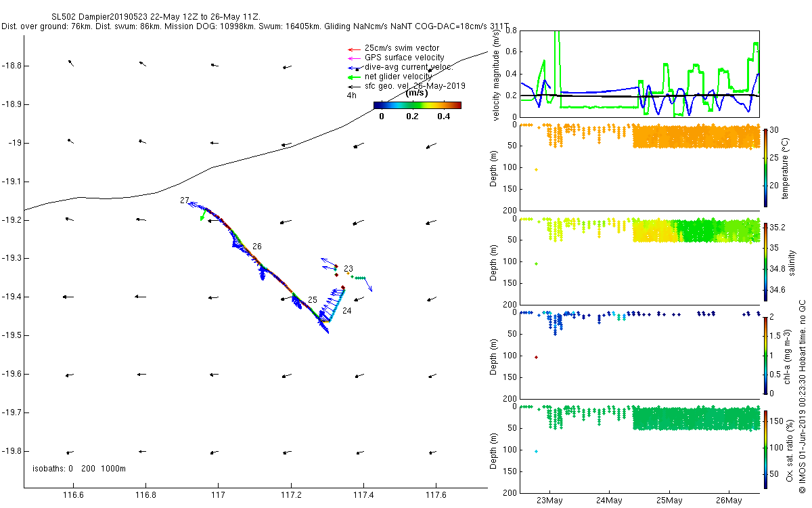Click the track day marker '27'
Screen dimensions: 812x508
tap(185, 200)
